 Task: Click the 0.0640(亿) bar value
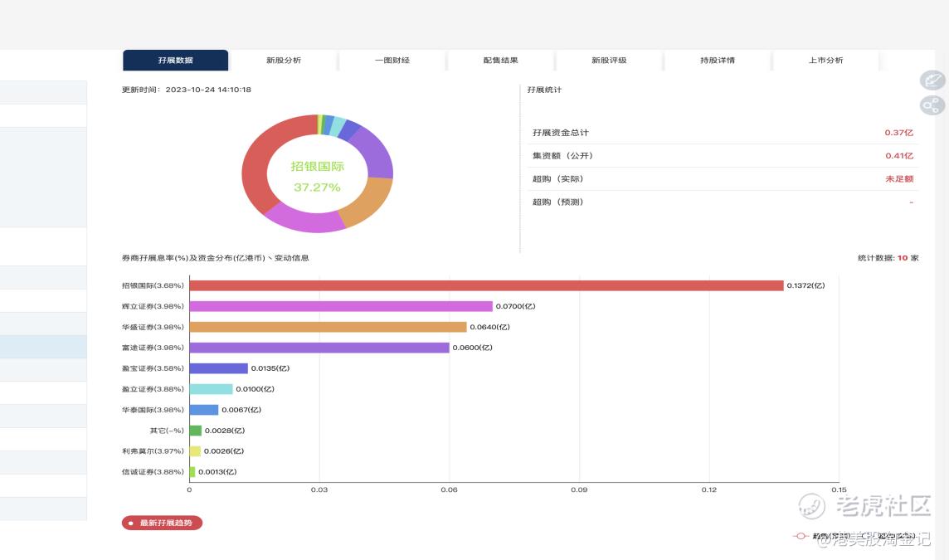[489, 327]
